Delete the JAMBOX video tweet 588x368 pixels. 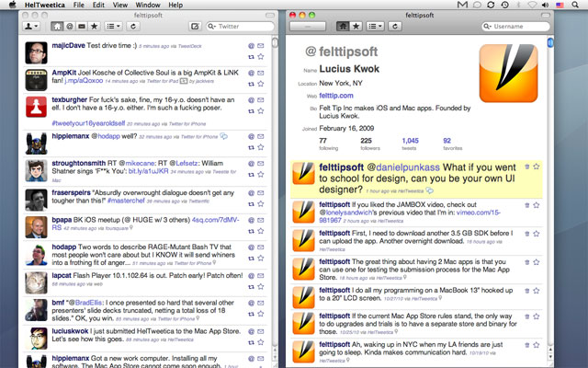point(526,205)
